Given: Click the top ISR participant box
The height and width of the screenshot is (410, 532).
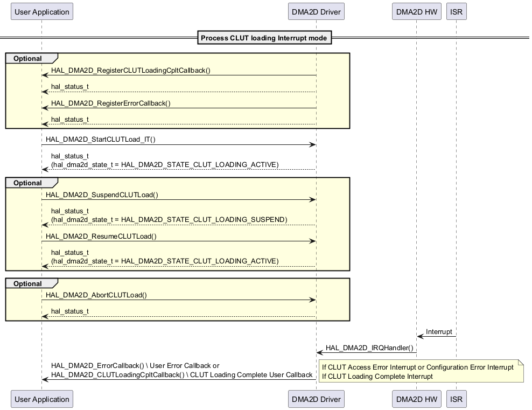Looking at the screenshot, I should (x=456, y=11).
